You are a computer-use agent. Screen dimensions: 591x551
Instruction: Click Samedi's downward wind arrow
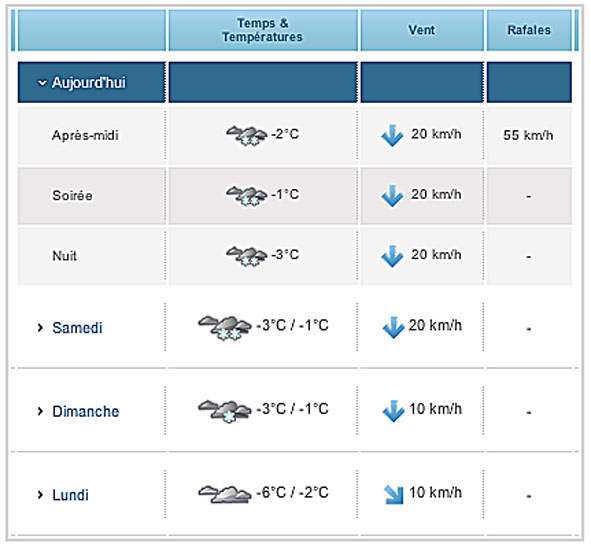[393, 327]
